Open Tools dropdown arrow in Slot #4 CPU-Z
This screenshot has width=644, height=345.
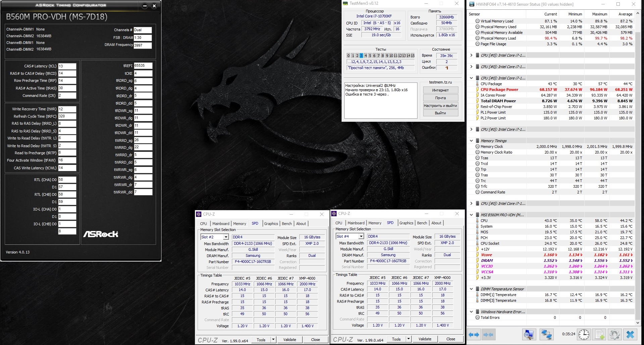pyautogui.click(x=408, y=339)
